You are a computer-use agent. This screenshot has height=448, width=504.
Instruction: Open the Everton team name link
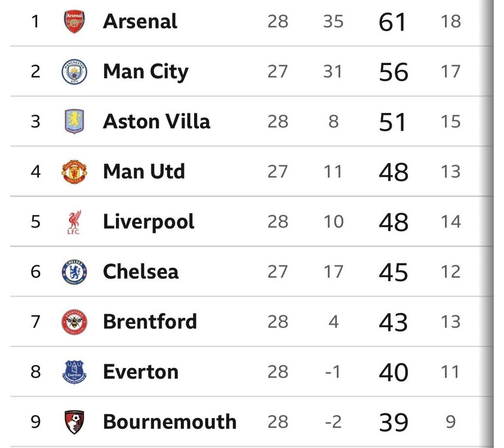click(140, 372)
